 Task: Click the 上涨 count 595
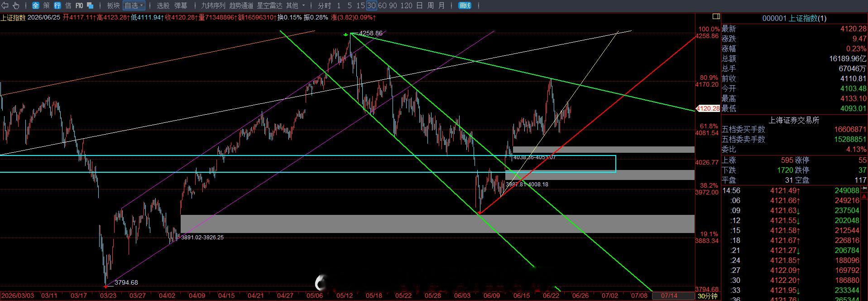[787, 160]
